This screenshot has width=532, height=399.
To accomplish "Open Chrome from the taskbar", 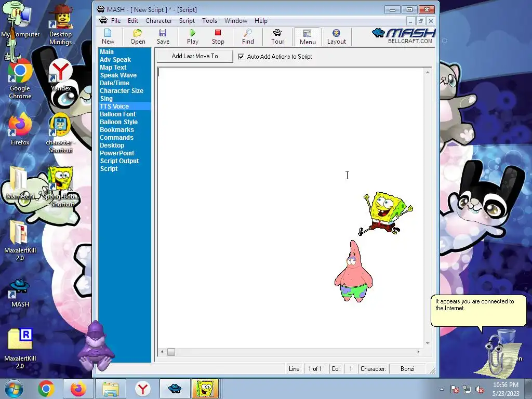I will point(46,389).
